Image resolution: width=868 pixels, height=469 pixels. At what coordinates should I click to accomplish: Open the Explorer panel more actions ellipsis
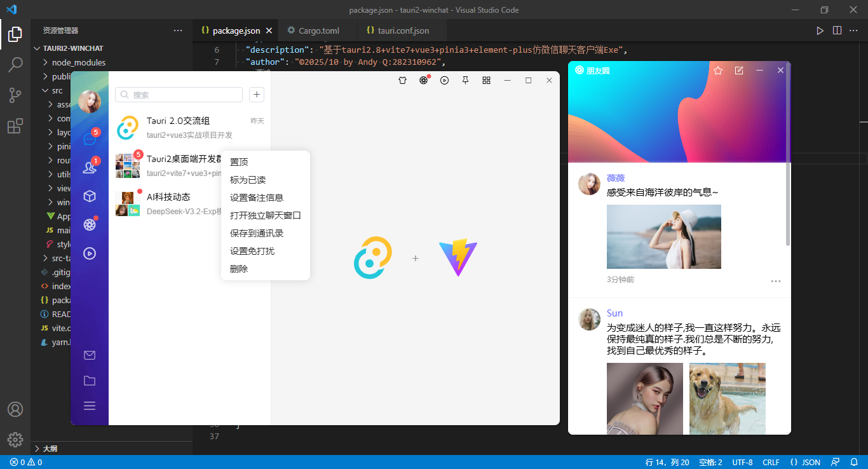178,31
